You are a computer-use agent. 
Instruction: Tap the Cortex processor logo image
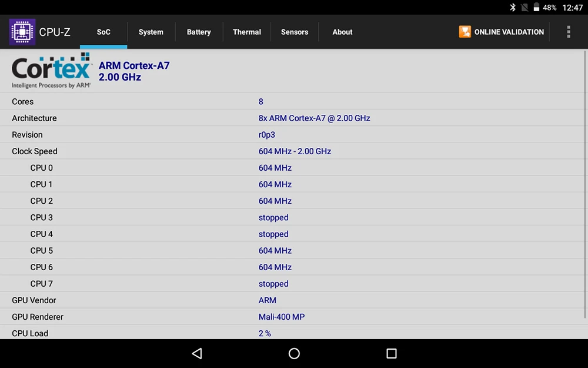51,71
